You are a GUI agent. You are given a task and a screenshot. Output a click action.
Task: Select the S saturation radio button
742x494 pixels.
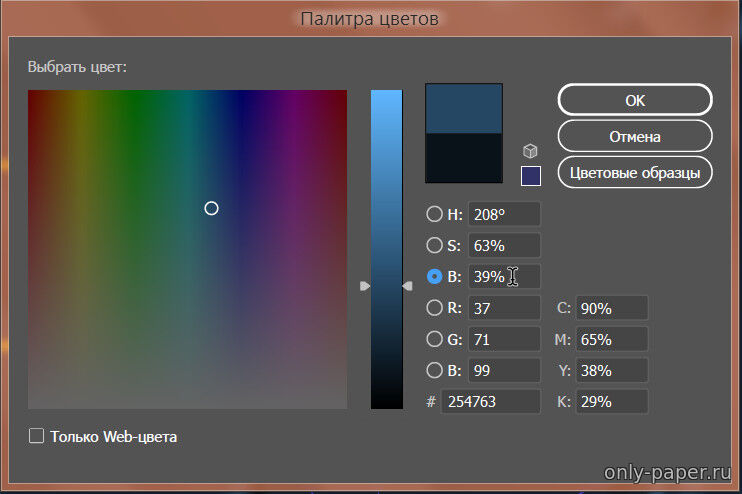[x=434, y=245]
